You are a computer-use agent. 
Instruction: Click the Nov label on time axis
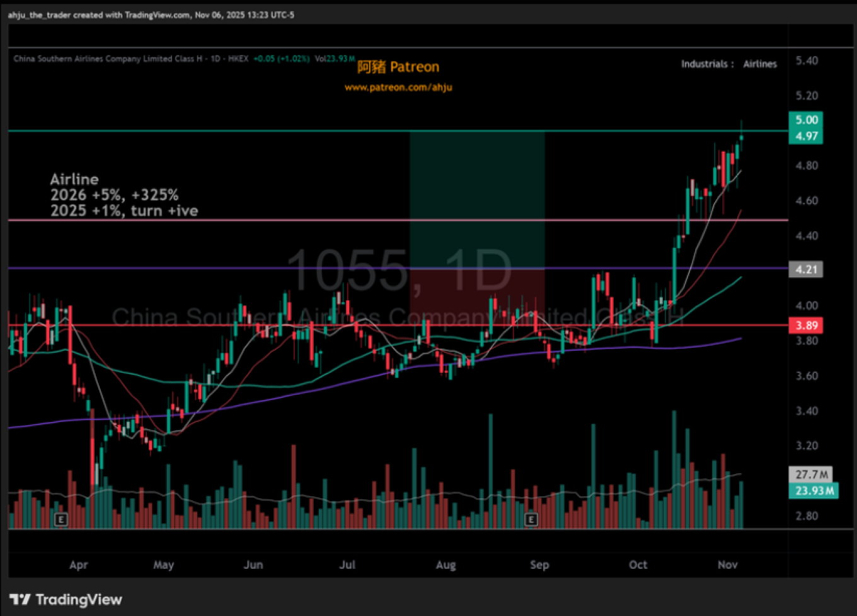pyautogui.click(x=727, y=564)
